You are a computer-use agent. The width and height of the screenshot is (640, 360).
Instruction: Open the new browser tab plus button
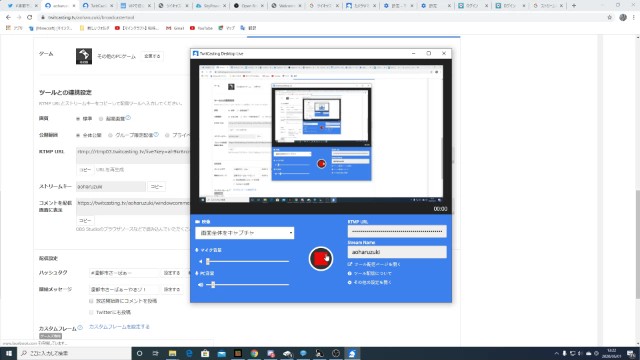(573, 6)
